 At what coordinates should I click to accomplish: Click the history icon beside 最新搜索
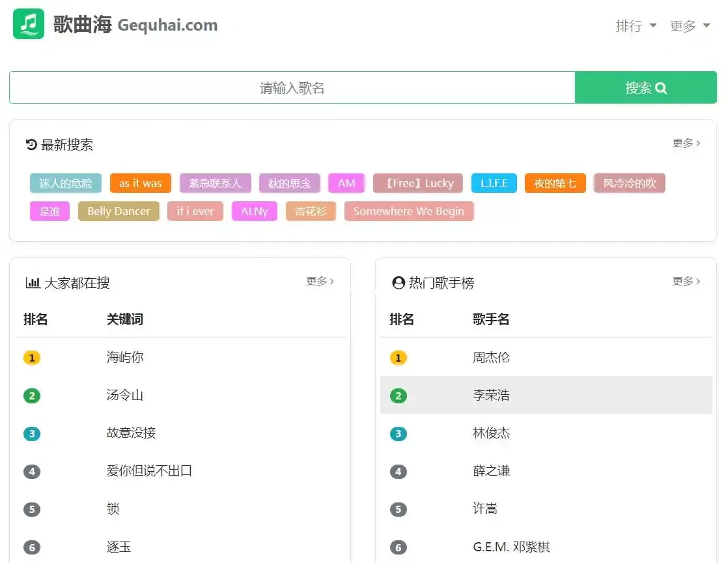point(31,145)
